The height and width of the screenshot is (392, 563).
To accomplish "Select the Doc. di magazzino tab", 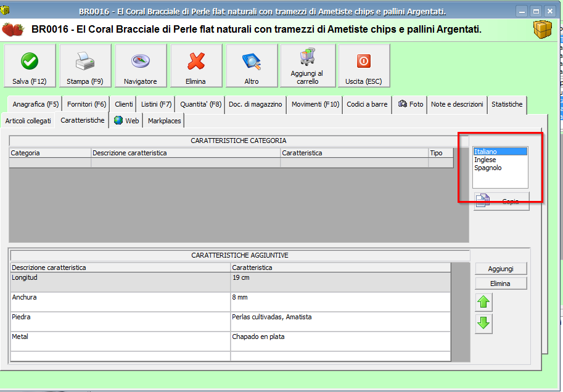I will 255,104.
